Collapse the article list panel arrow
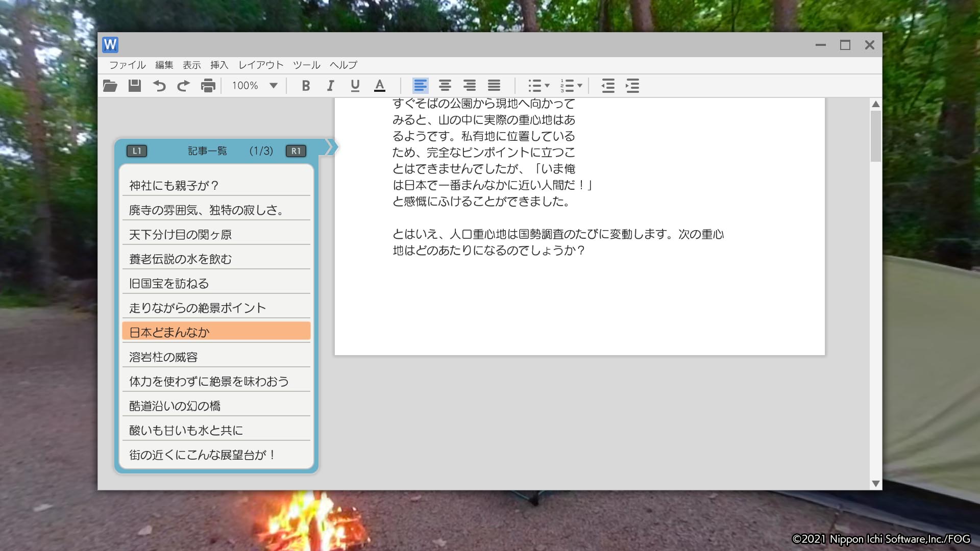 click(x=331, y=147)
